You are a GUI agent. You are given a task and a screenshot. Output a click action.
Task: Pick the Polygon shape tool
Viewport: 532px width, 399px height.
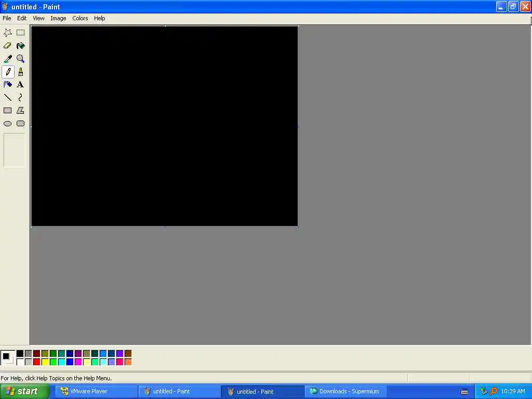coord(21,111)
